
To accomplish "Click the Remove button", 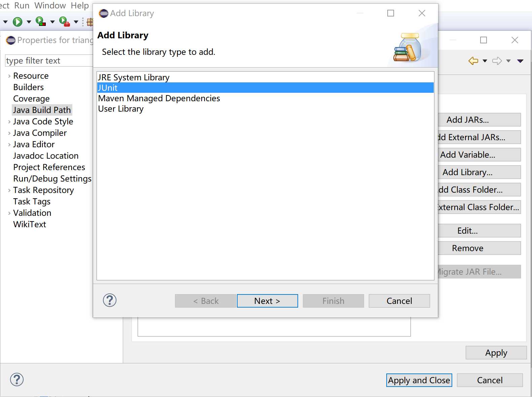I will coord(480,248).
